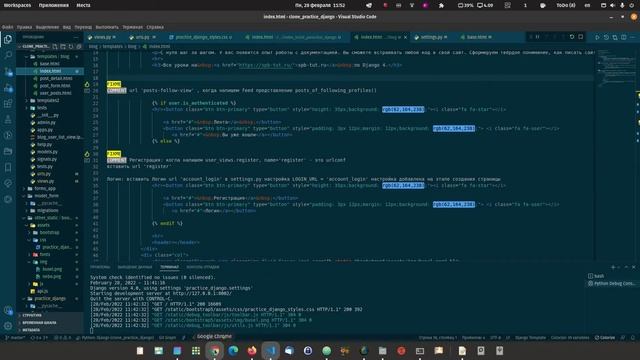Open Visual Studio Code dock icon
Viewport: 640px width, 360px height.
point(270,351)
